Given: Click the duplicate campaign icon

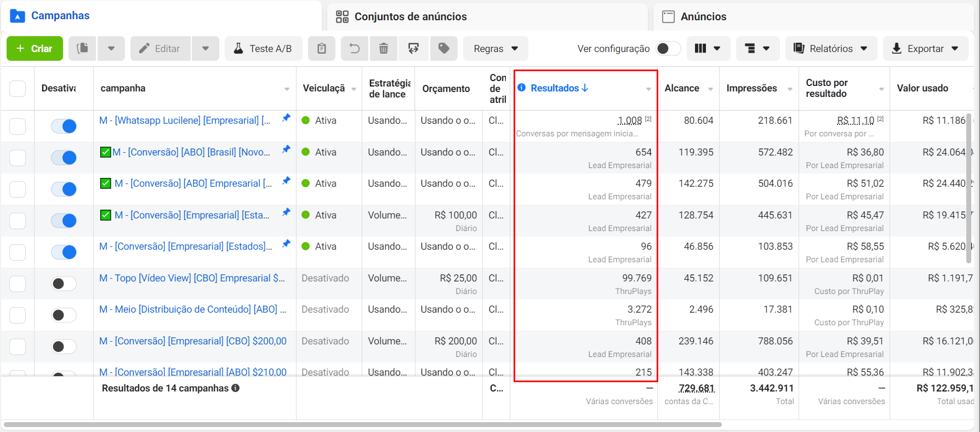Looking at the screenshot, I should click(x=82, y=48).
